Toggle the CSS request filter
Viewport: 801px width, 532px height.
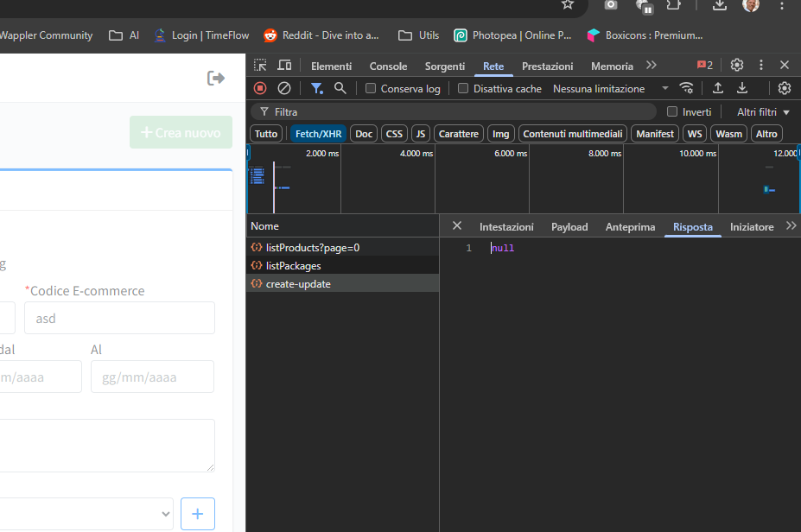tap(394, 134)
